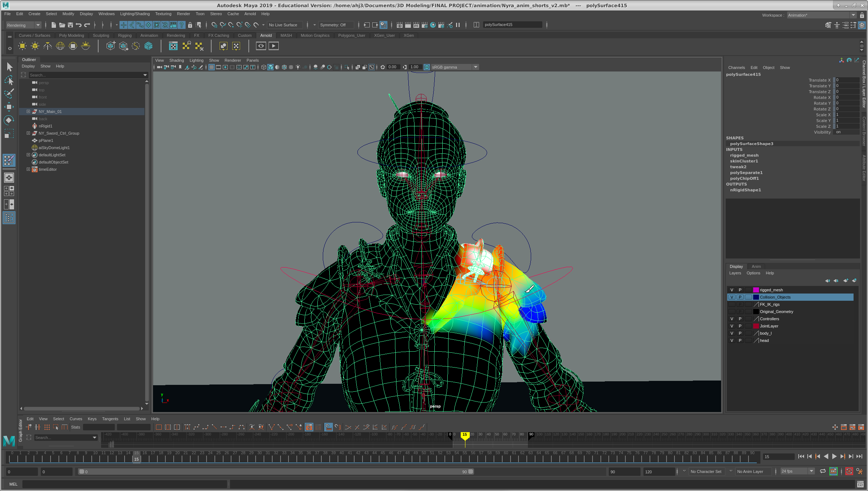Select the skinCluster1 input node
Screen dimensions: 868x491
[744, 161]
